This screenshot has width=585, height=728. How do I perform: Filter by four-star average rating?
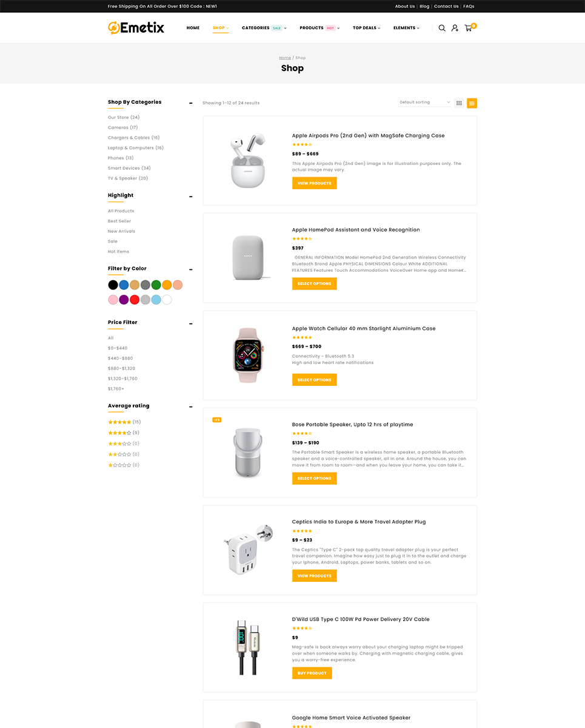click(119, 433)
